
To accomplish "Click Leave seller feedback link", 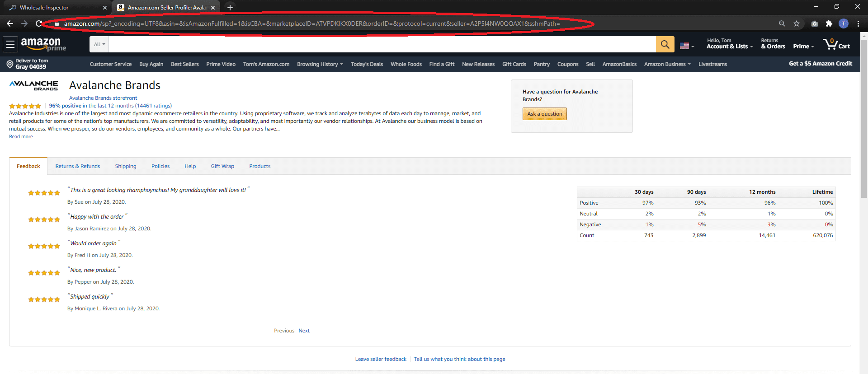I will (381, 359).
